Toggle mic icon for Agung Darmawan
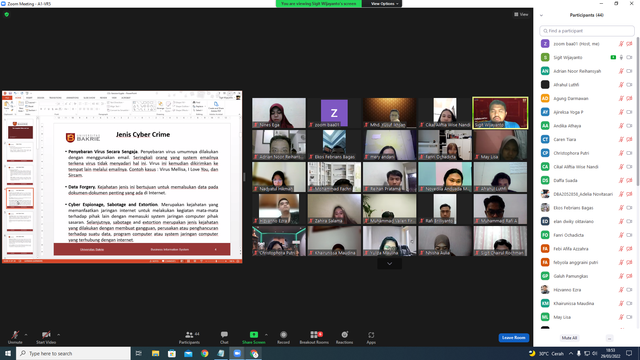The height and width of the screenshot is (360, 640). click(x=621, y=98)
